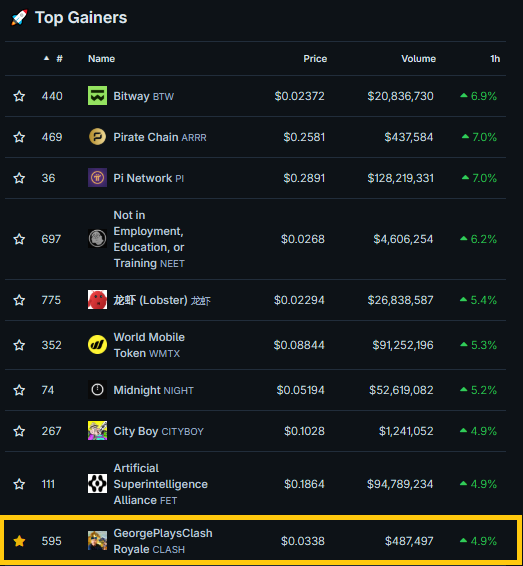Sort table by 1h column header
Screen dimensions: 523x566
(x=495, y=59)
